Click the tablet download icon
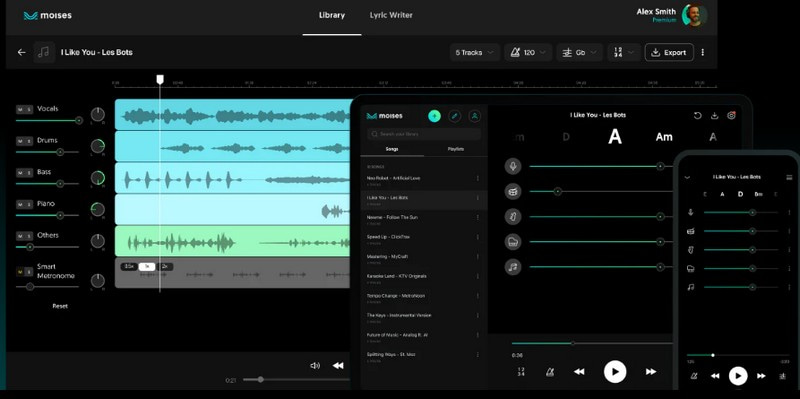This screenshot has height=399, width=800. pos(714,116)
